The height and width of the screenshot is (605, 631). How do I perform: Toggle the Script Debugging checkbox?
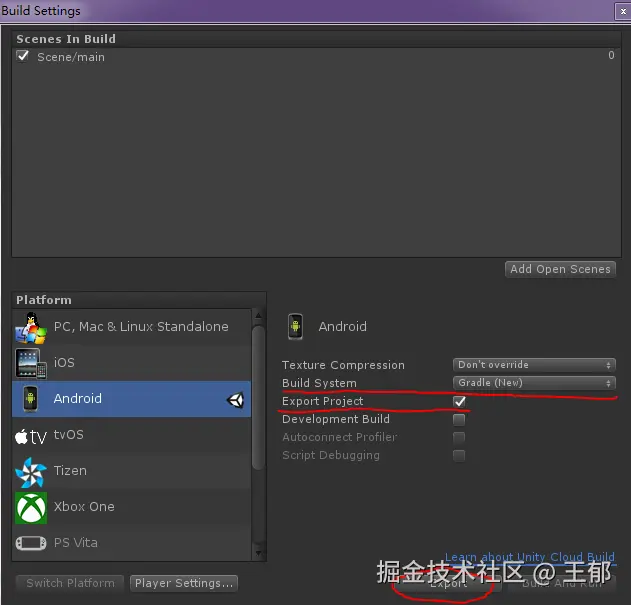(x=459, y=456)
